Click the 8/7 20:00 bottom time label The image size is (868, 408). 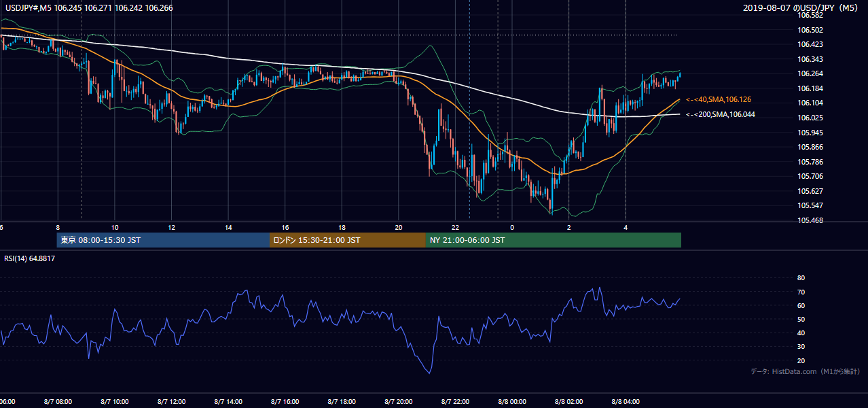click(399, 402)
